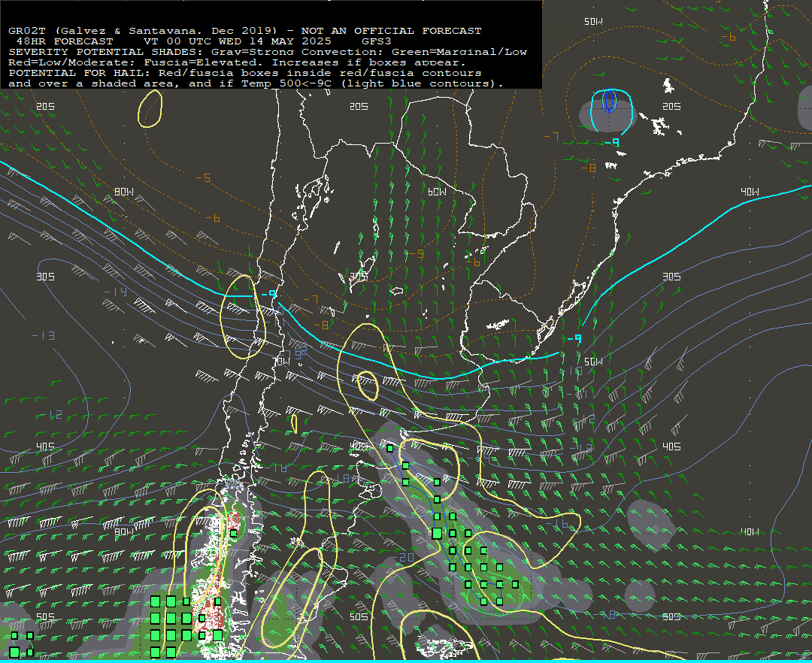Click the 'NOT AN OFFICIAL FORECAST' header text
Screen dimensions: 812x663
pyautogui.click(x=391, y=31)
